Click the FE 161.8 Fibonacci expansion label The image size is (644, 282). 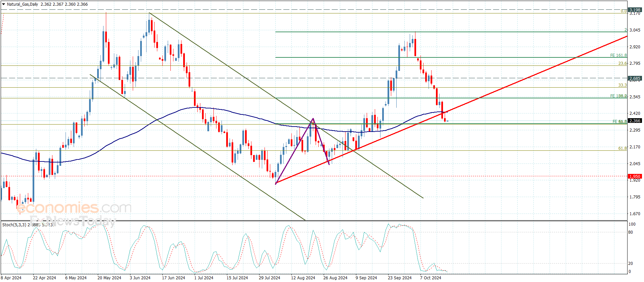point(618,55)
